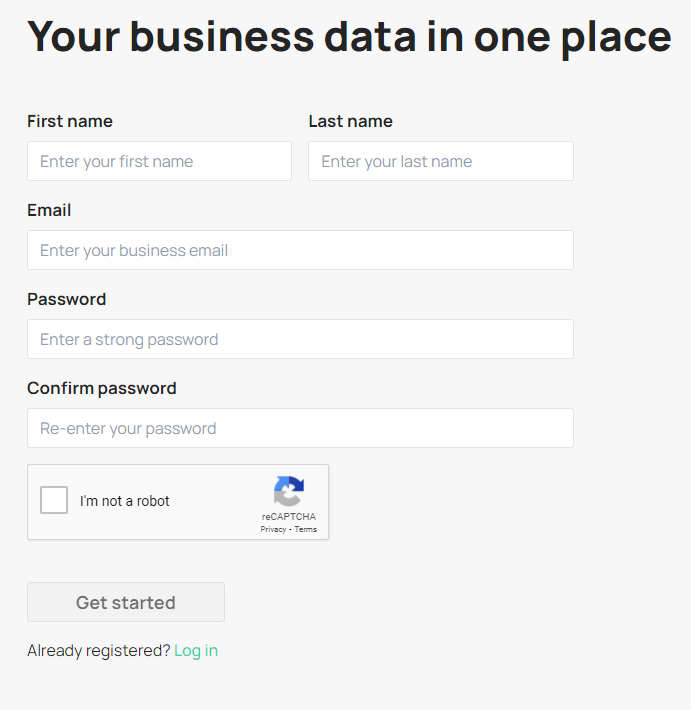Click the Already registered? text
Screen dimensions: 691x710
click(99, 651)
